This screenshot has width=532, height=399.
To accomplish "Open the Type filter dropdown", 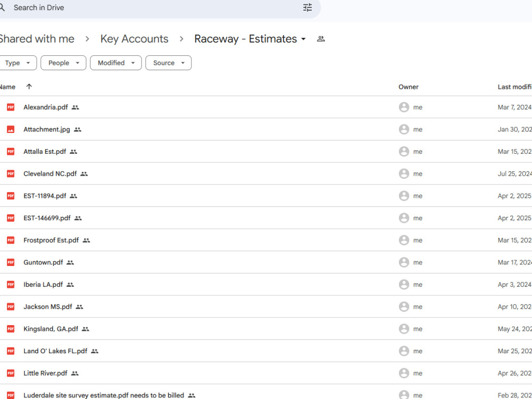I will point(18,63).
